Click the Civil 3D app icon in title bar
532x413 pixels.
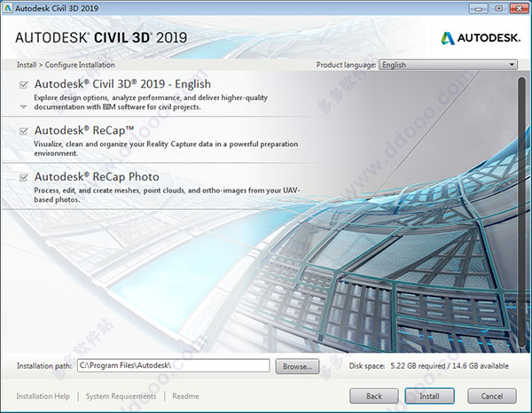pyautogui.click(x=8, y=8)
